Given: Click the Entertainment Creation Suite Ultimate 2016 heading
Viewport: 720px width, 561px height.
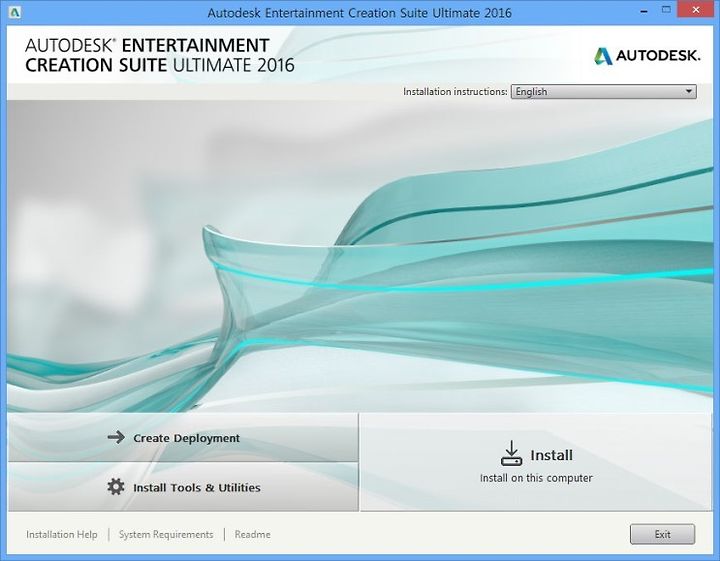Looking at the screenshot, I should click(160, 55).
